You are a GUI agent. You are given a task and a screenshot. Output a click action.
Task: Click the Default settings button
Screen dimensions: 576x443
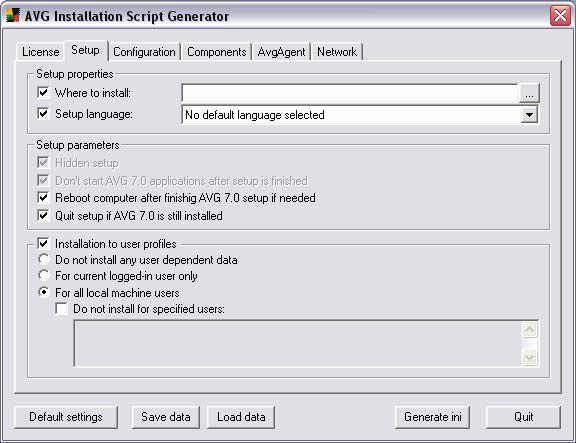(x=66, y=417)
